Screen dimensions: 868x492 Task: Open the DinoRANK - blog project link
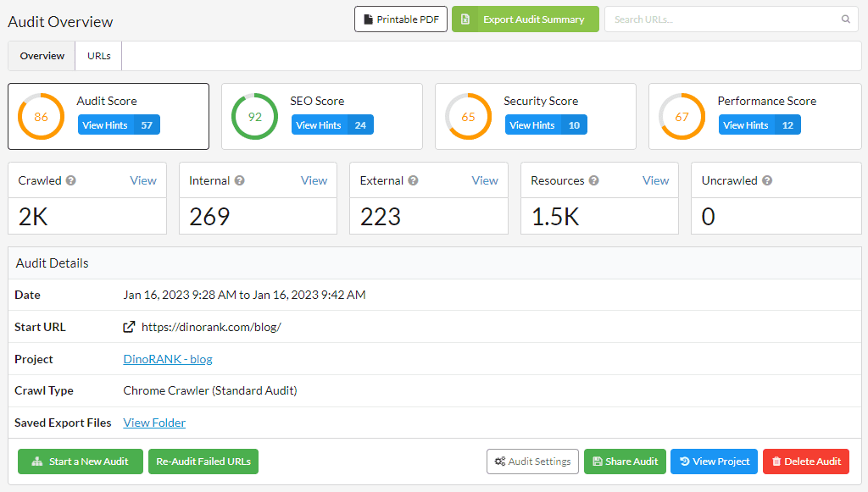tap(168, 359)
